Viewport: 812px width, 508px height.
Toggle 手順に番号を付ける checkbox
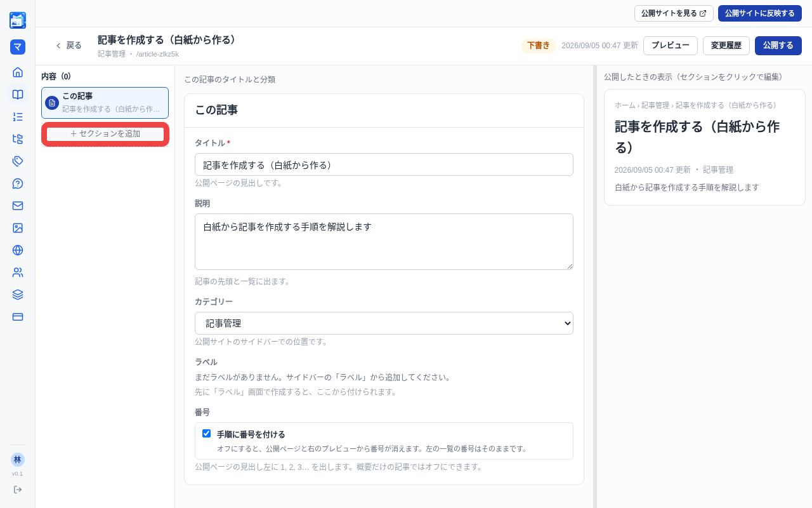206,433
